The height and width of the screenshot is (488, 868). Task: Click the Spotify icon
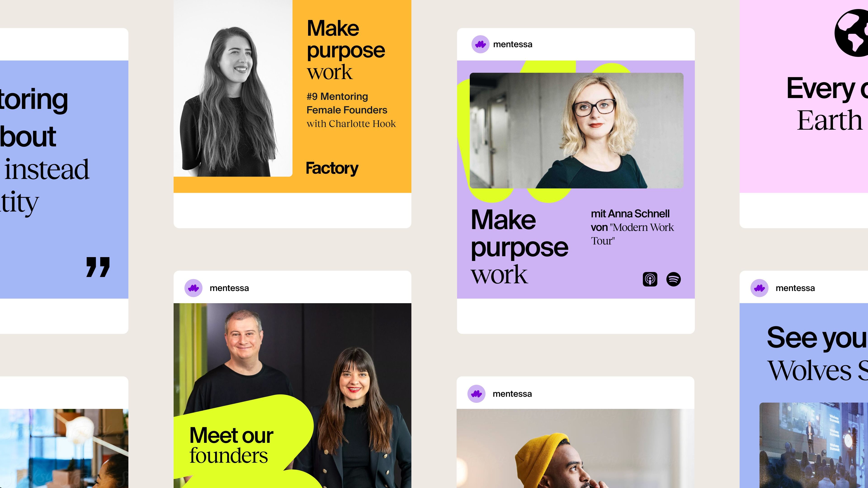[x=674, y=279]
